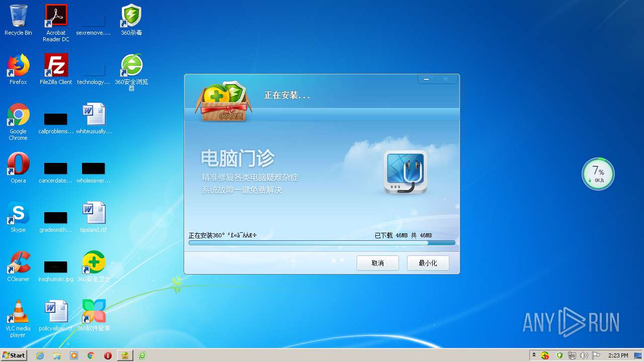Screen dimensions: 644x362
Task: Open the Recycle Bin desktop icon
Action: [18, 20]
